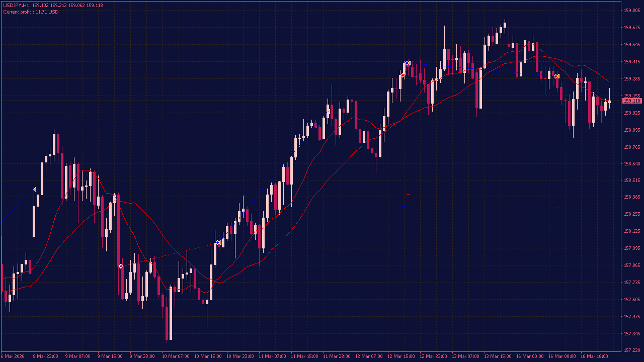Click the 159.285 price axis label
The image size is (644, 362).
pos(632,79)
